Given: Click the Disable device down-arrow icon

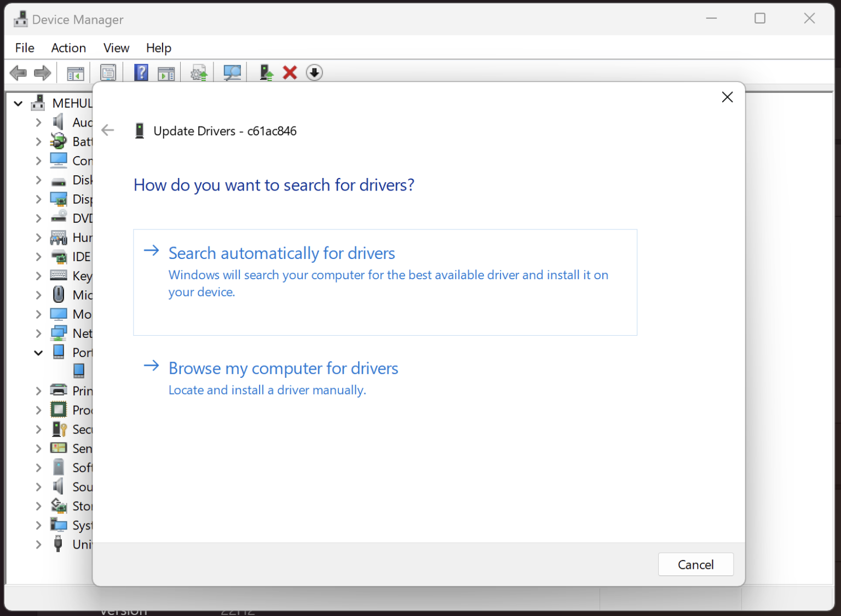Looking at the screenshot, I should tap(314, 73).
